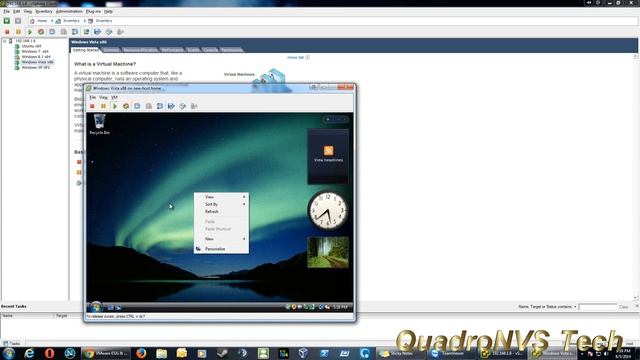Click Steam icon on host taskbar
The width and height of the screenshot is (640, 360).
(222, 353)
